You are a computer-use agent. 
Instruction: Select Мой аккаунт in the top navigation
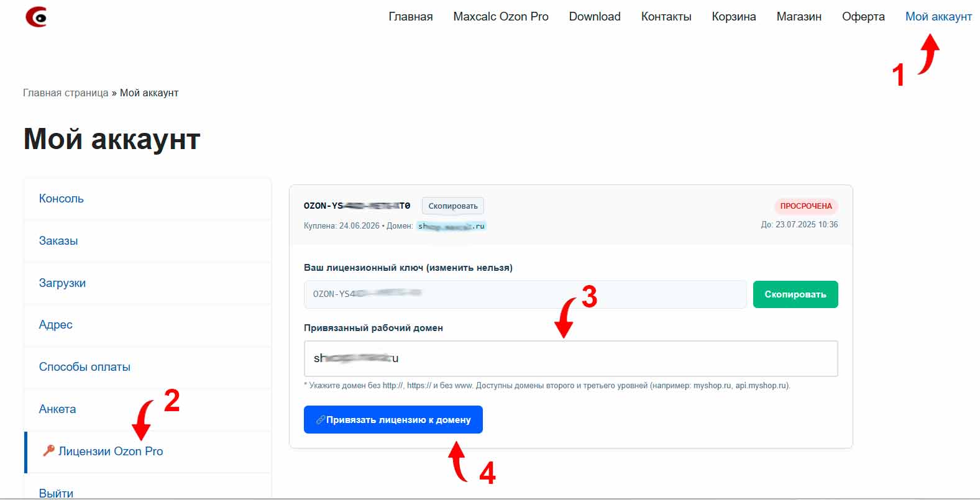[x=938, y=17]
